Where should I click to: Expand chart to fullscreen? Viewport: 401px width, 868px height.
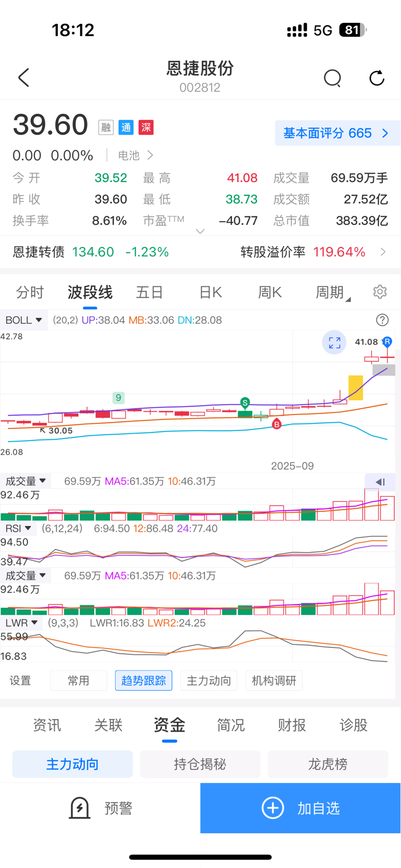tap(334, 343)
